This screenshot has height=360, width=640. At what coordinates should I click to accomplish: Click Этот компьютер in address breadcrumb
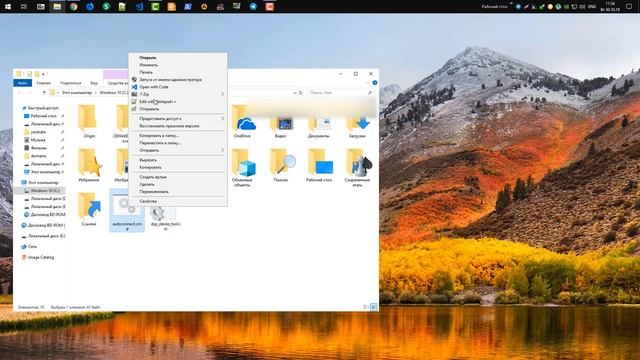[77, 93]
